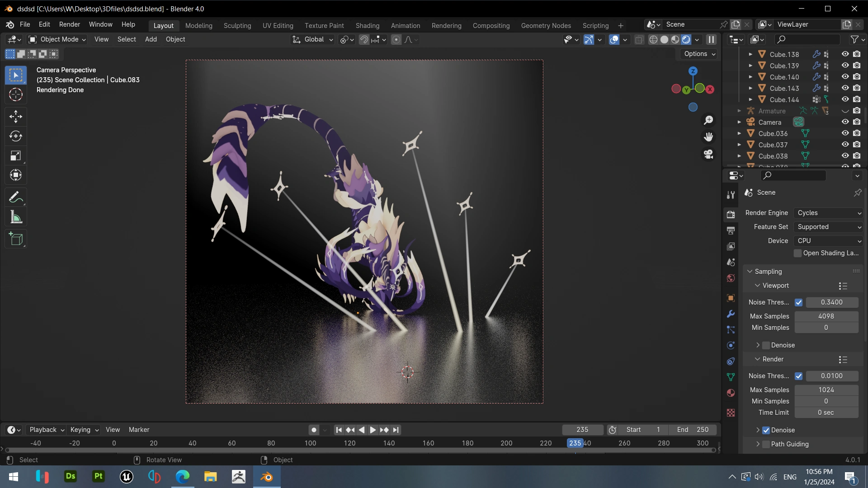The height and width of the screenshot is (488, 868).
Task: Open the Device CPU dropdown
Action: (829, 241)
